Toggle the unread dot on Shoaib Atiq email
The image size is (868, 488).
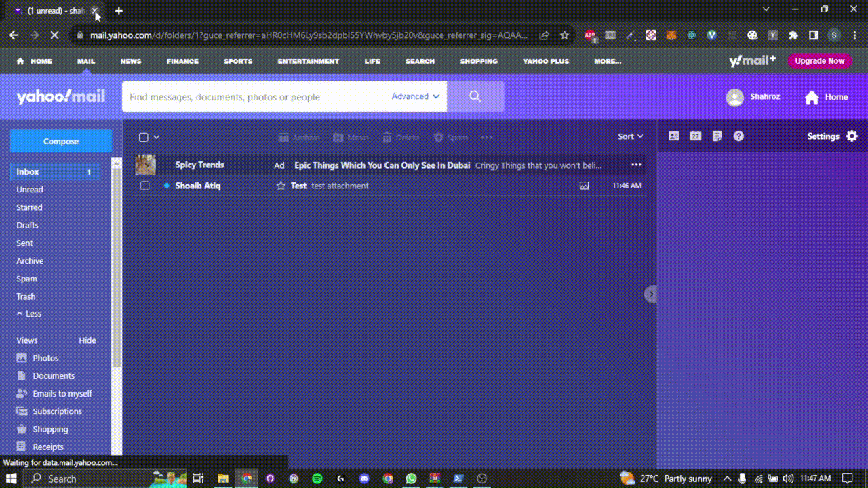pyautogui.click(x=166, y=186)
